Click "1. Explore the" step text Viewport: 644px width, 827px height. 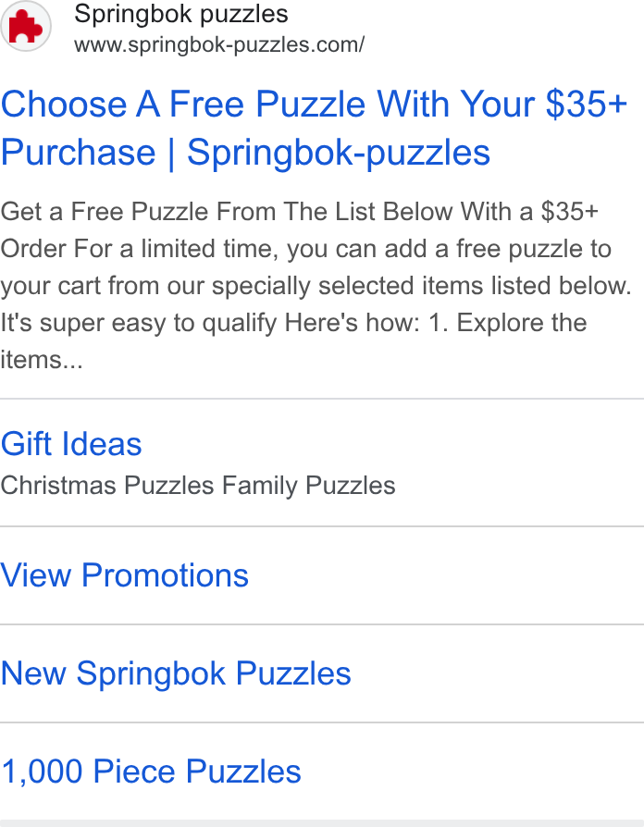pyautogui.click(x=507, y=323)
